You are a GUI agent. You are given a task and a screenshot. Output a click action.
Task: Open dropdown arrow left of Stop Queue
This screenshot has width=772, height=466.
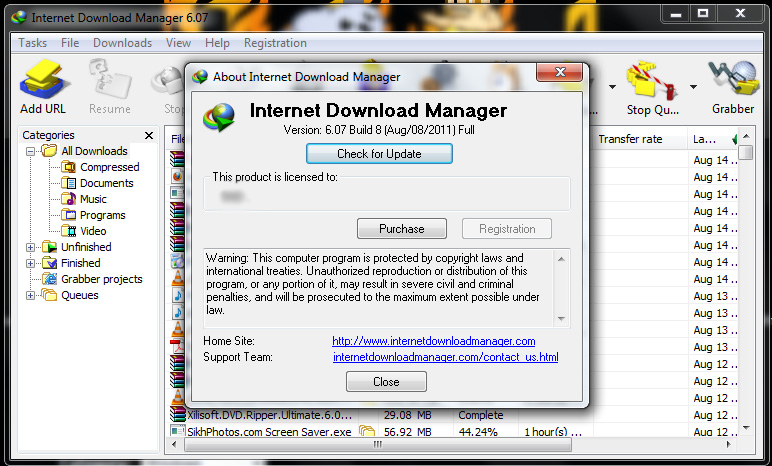[612, 87]
